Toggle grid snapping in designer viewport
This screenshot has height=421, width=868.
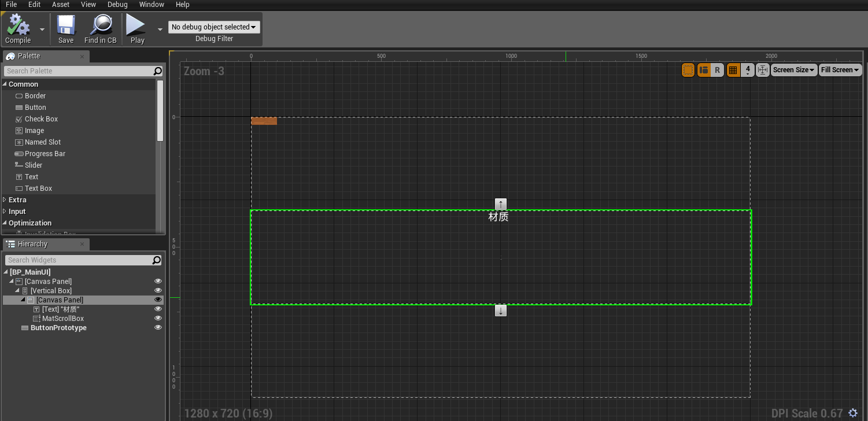(733, 70)
